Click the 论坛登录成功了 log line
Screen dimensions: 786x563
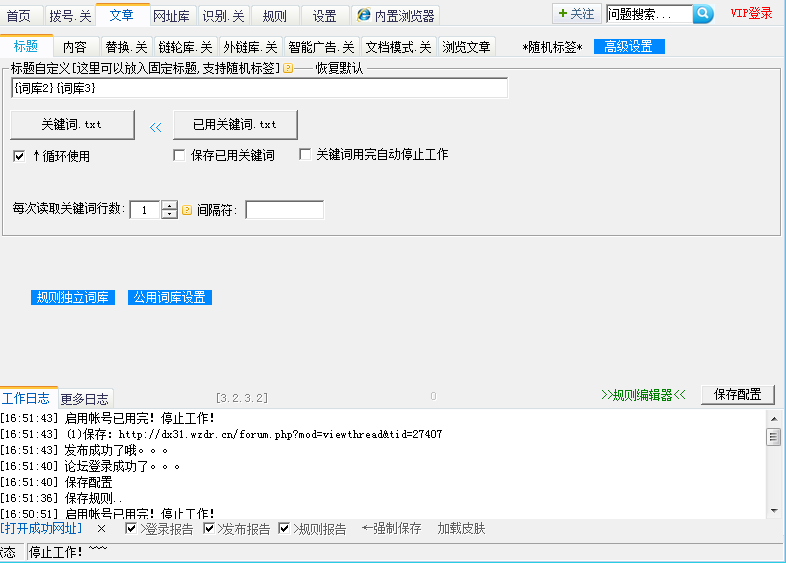pyautogui.click(x=90, y=466)
